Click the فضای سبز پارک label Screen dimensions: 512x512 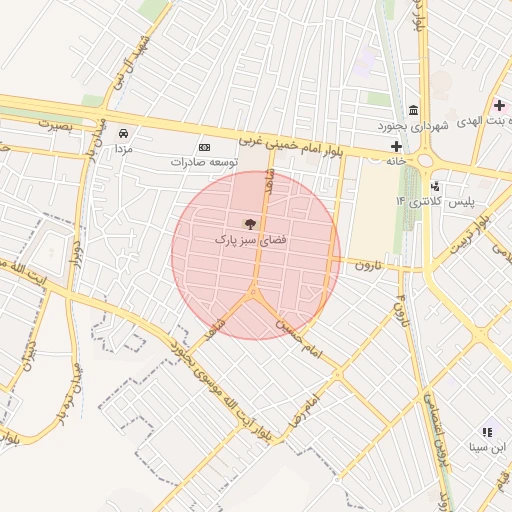click(250, 240)
